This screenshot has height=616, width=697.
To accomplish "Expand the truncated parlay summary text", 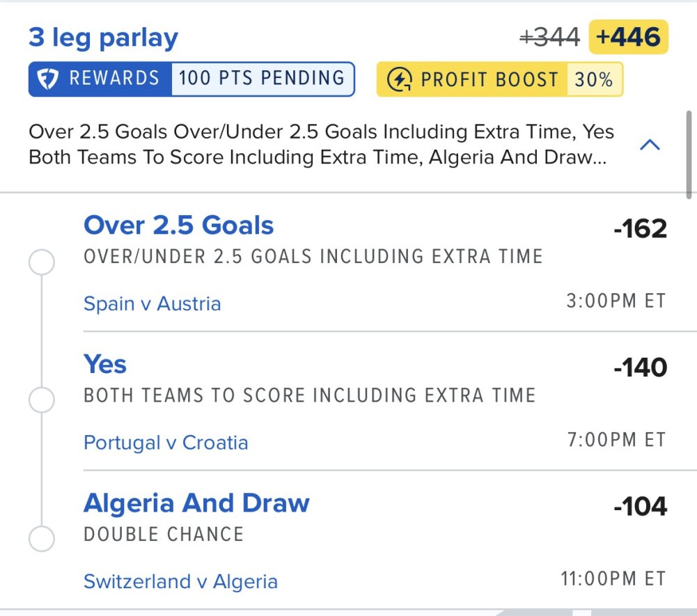I will [x=322, y=145].
